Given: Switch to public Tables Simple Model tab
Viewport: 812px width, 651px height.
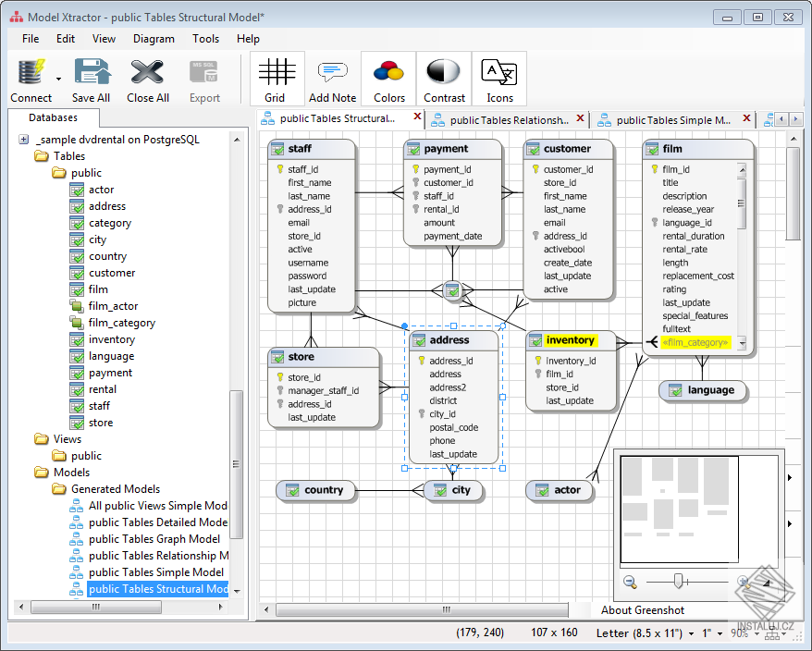Looking at the screenshot, I should [672, 120].
